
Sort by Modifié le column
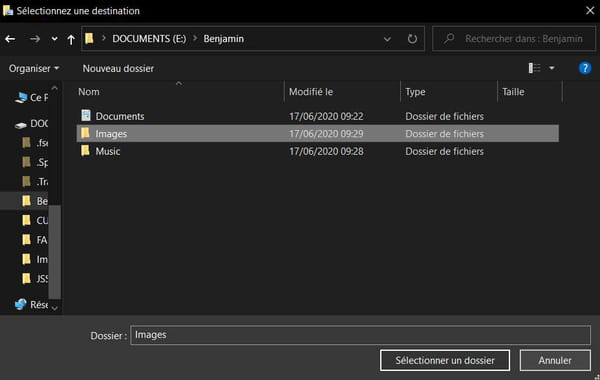(x=311, y=92)
